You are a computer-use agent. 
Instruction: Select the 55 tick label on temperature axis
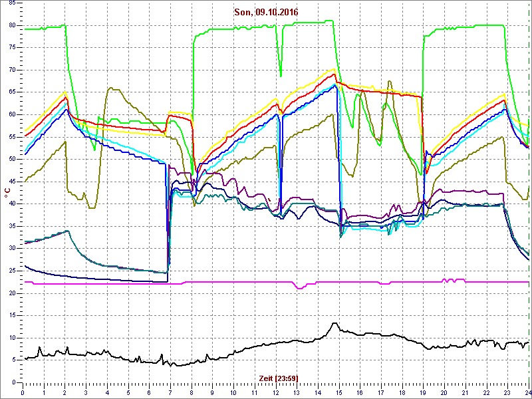tap(11, 137)
